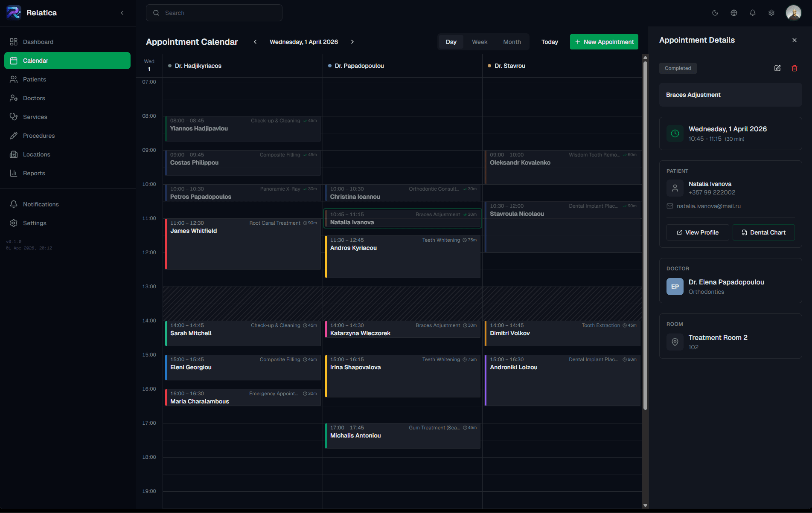Go to previous day arrow
Viewport: 812px width, 513px height.
point(255,42)
